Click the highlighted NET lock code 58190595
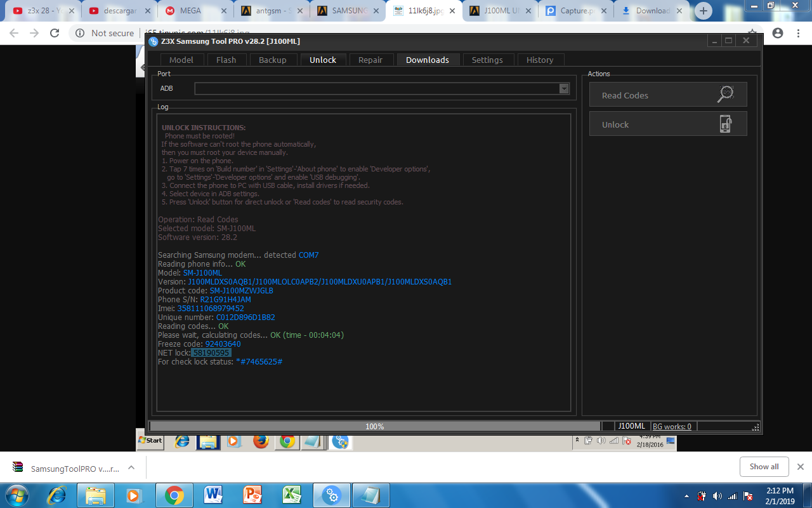Image resolution: width=812 pixels, height=508 pixels. tap(211, 353)
